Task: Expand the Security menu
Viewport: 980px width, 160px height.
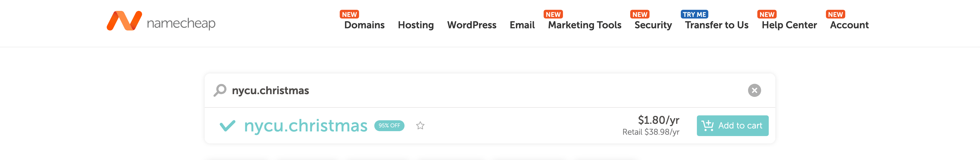Action: point(653,25)
